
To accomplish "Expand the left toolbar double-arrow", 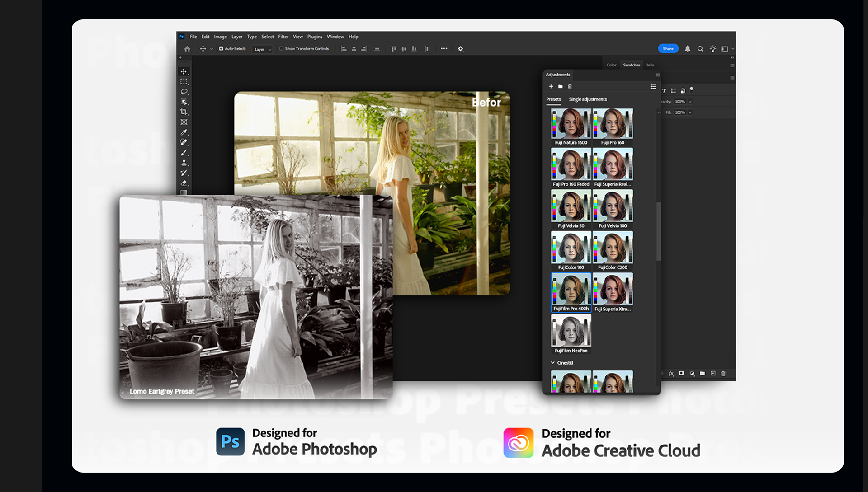I will (180, 57).
